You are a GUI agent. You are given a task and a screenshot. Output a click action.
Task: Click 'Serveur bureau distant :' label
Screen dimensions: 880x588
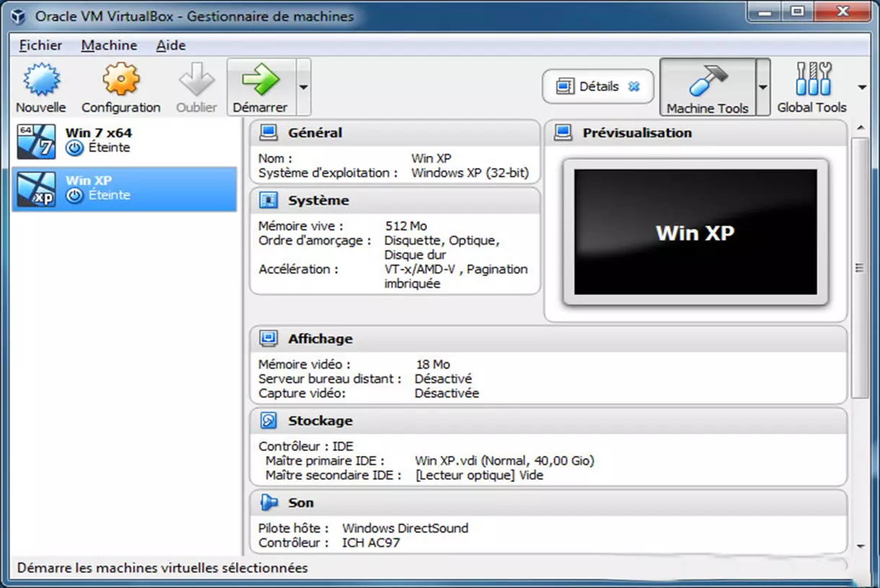(330, 379)
